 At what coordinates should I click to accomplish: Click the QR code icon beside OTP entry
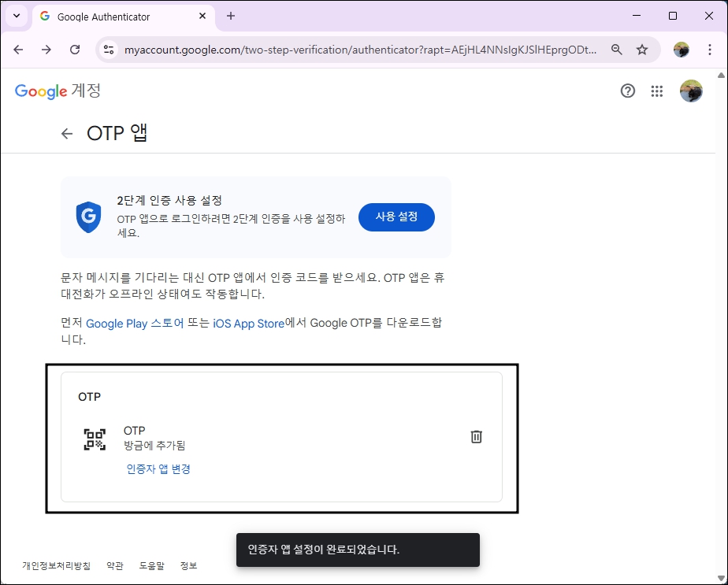[x=95, y=439]
